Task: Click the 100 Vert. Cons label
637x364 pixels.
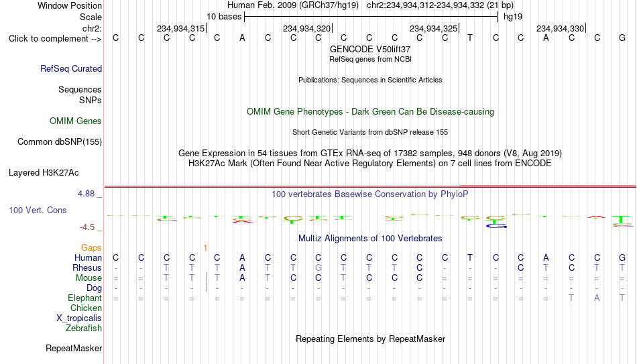Action: pos(38,210)
